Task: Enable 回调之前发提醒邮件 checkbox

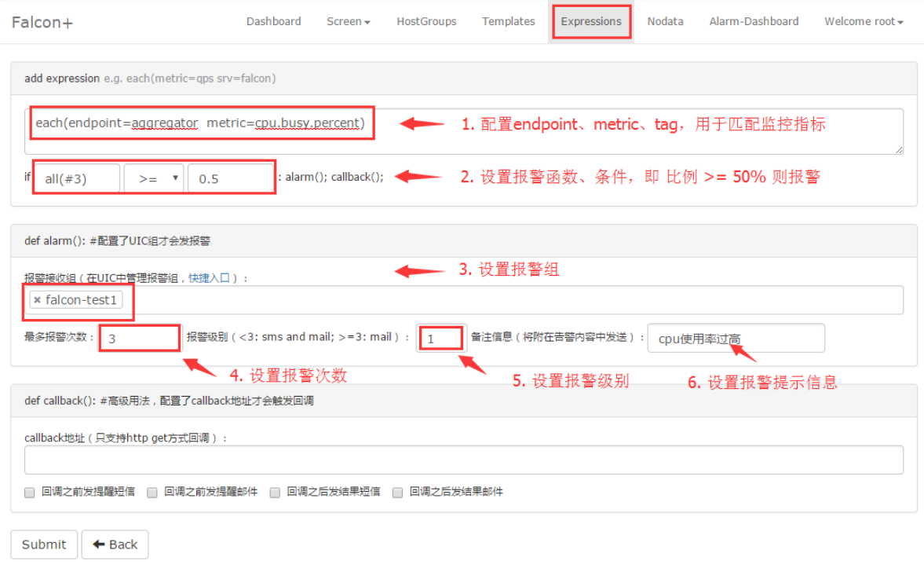Action: coord(152,492)
